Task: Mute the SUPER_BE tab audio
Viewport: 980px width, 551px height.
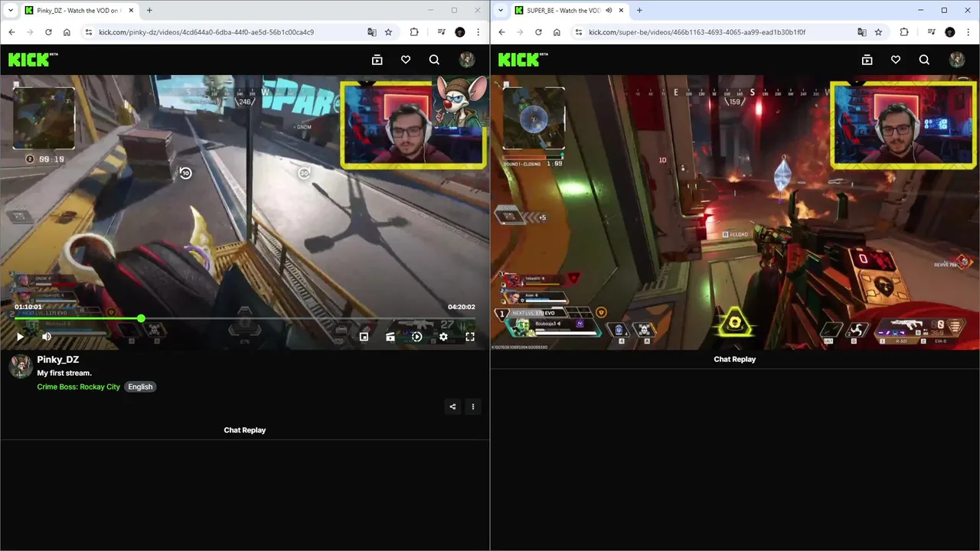Action: (x=609, y=11)
